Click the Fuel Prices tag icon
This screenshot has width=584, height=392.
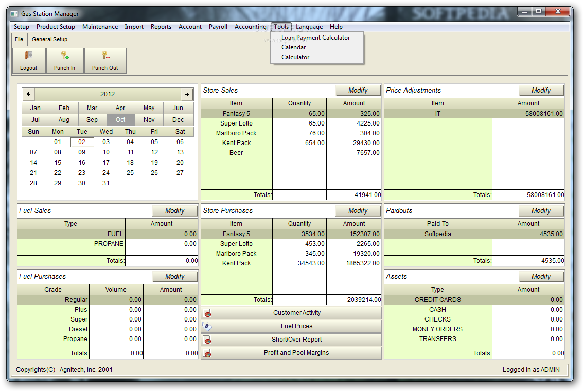pos(207,327)
